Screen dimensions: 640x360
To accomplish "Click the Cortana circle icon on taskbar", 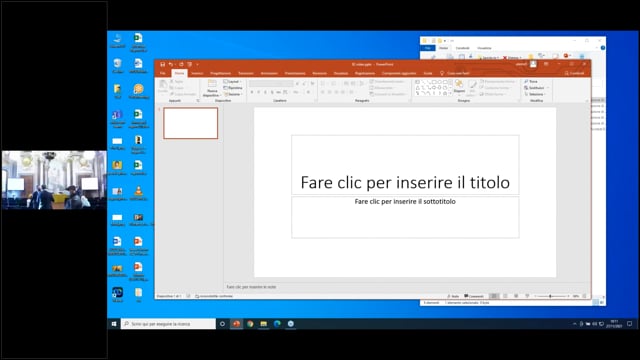I will click(222, 324).
